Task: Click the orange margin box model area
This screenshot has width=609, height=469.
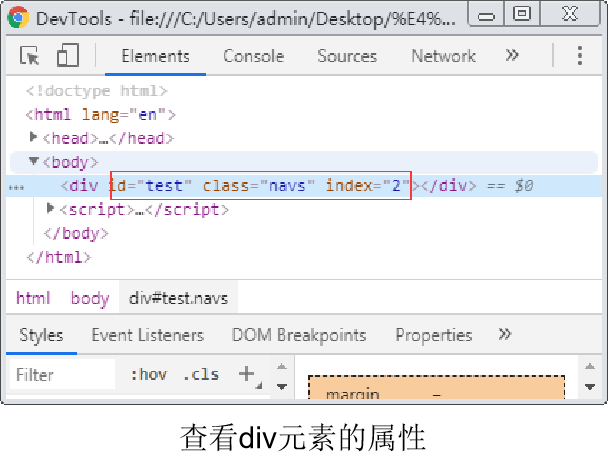Action: pos(437,387)
